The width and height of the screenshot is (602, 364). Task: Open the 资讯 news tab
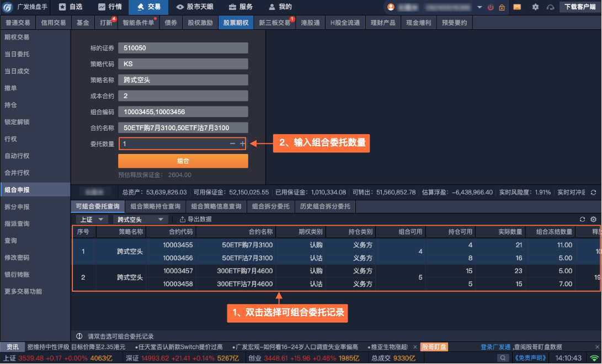pos(12,347)
